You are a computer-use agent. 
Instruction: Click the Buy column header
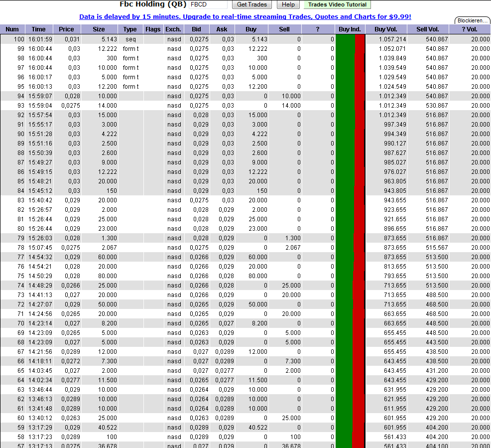[251, 29]
